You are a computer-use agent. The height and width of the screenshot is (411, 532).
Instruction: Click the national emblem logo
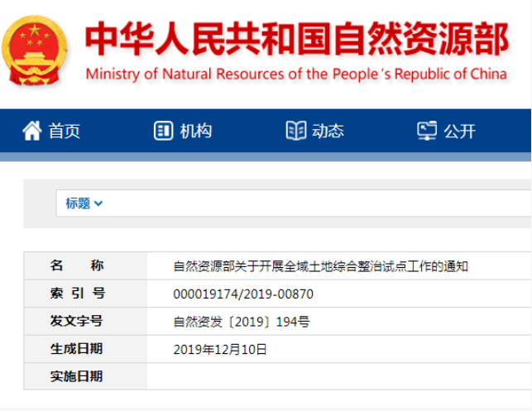pyautogui.click(x=35, y=49)
